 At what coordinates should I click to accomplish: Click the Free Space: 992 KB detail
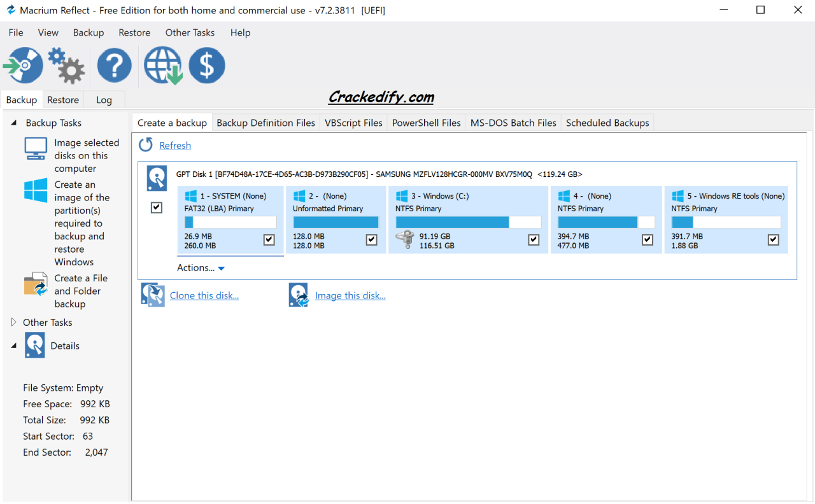coord(66,404)
